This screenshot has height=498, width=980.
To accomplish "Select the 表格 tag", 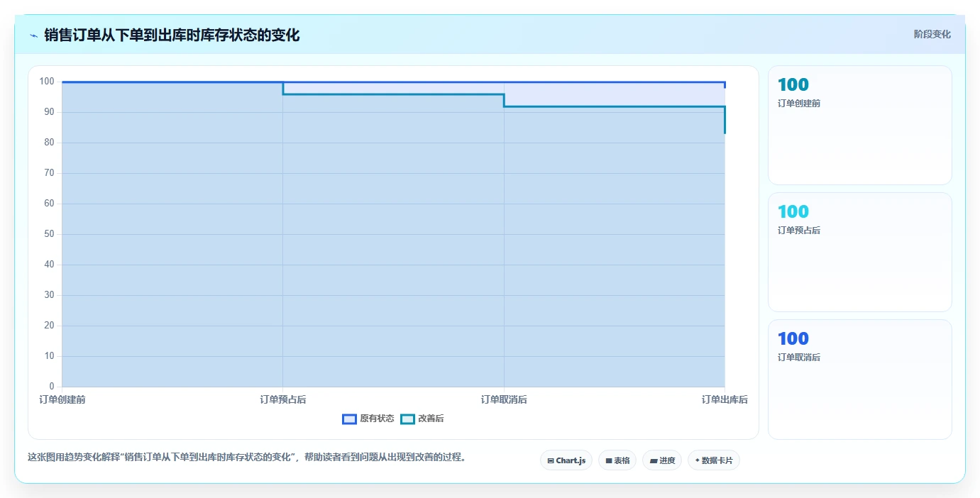I will point(617,460).
